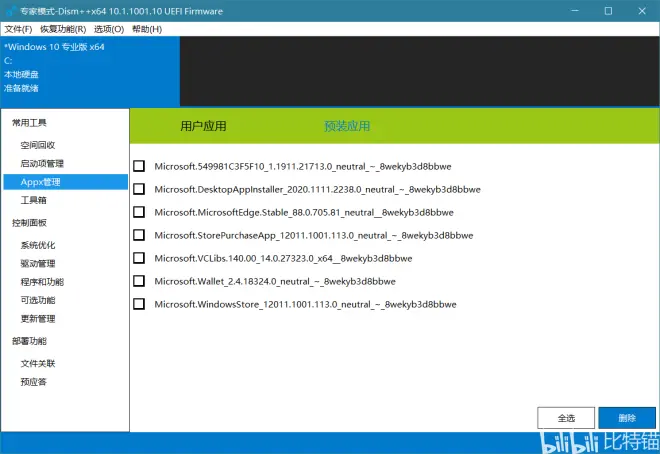Image resolution: width=660 pixels, height=454 pixels.
Task: Open the 恢复功能(R) menu
Action: tap(62, 29)
